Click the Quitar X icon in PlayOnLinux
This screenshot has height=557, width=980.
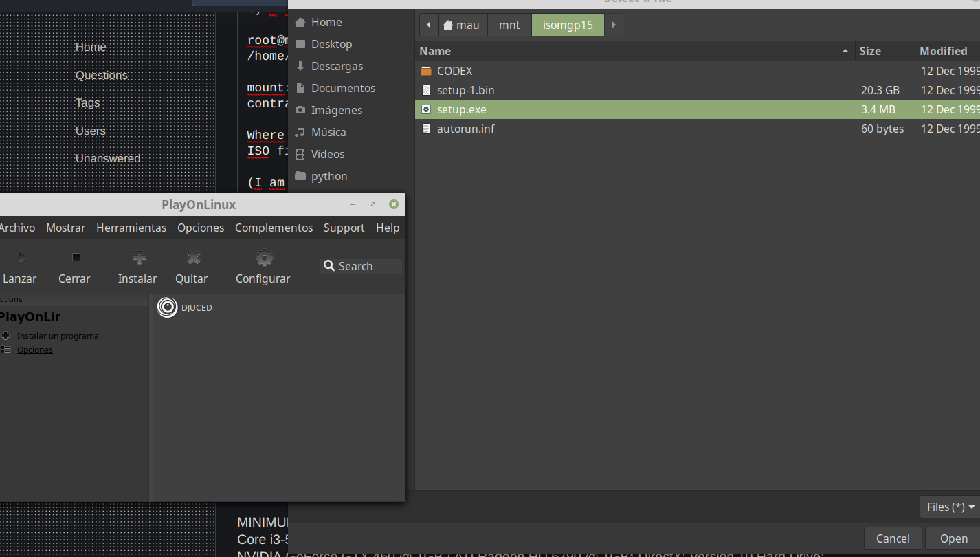click(194, 258)
